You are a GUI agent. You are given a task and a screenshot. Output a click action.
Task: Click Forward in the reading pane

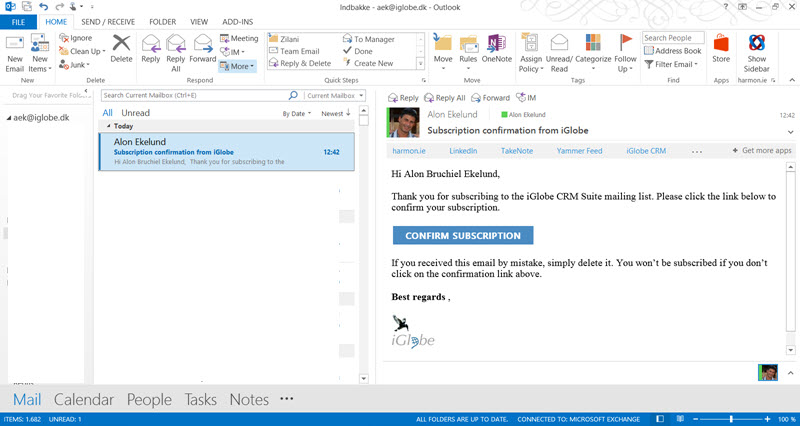[490, 98]
